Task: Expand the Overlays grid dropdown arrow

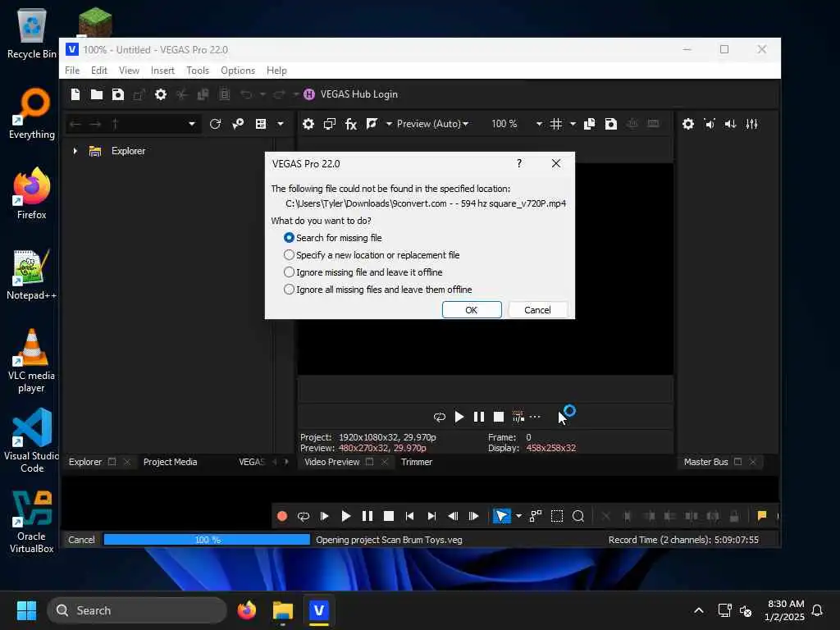Action: [573, 125]
